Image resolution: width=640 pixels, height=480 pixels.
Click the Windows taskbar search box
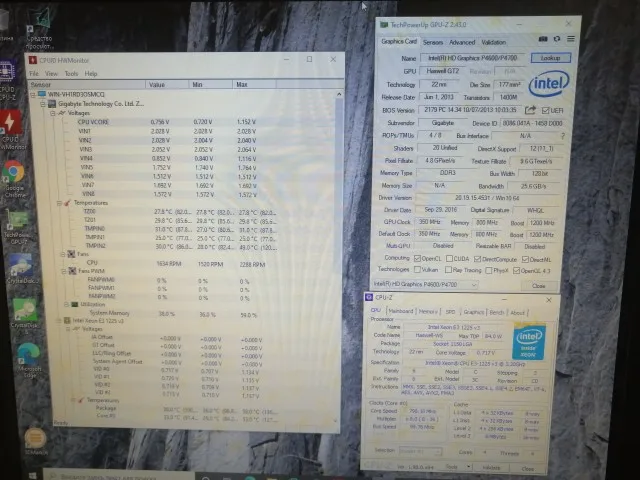(118, 476)
